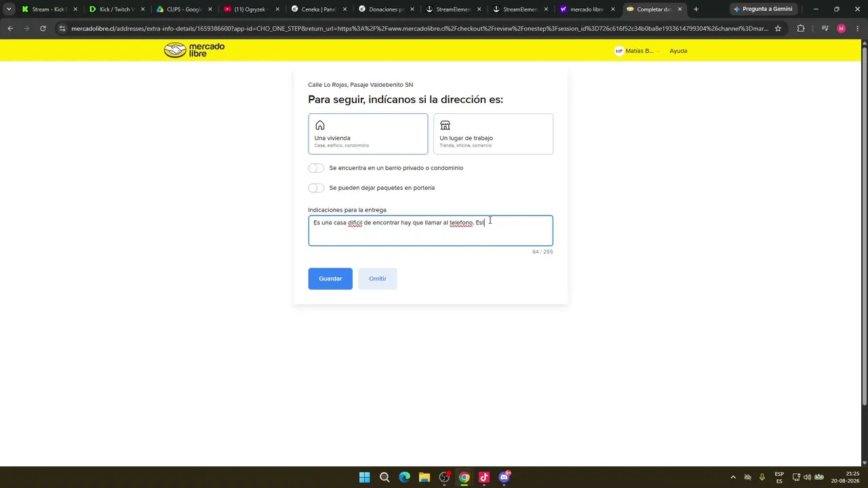Reload the page with refresh icon
This screenshot has height=488, width=868.
tap(43, 28)
